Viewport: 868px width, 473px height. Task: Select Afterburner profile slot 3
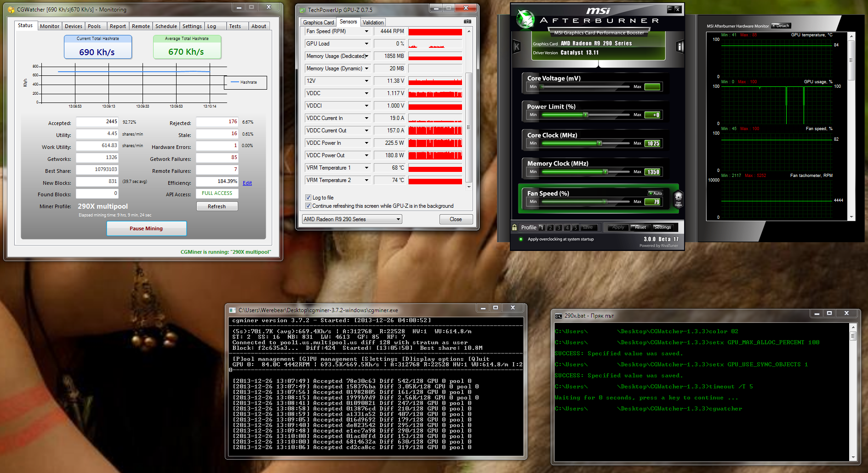[x=559, y=228]
